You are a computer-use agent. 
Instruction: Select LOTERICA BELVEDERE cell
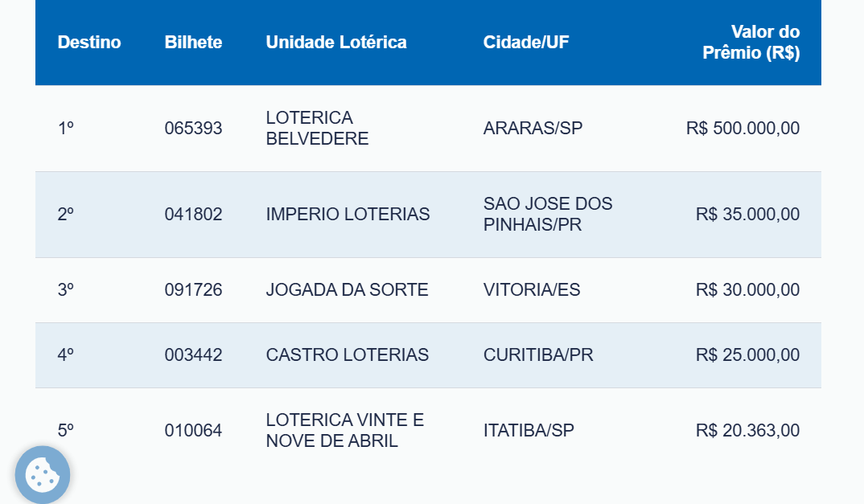point(318,128)
